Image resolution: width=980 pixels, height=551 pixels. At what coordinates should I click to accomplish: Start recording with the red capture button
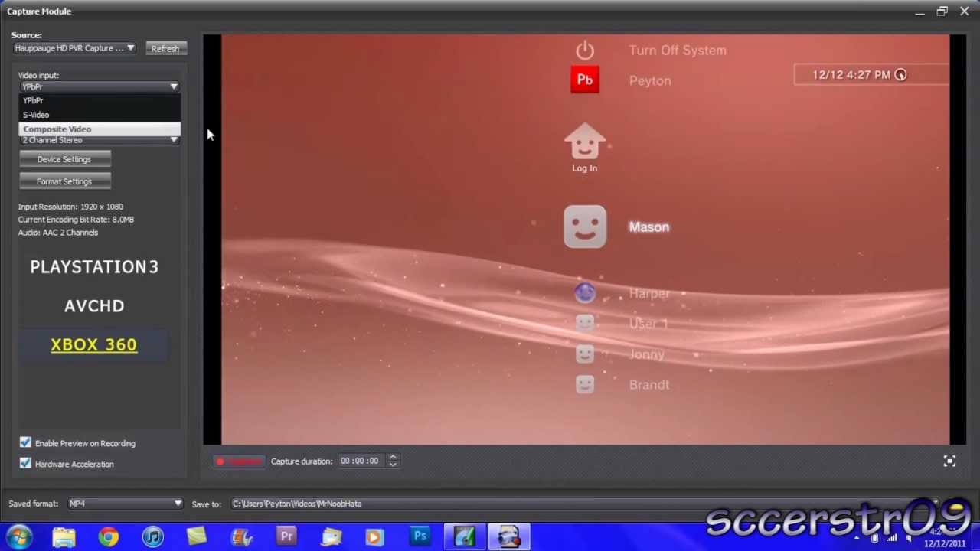tap(239, 461)
